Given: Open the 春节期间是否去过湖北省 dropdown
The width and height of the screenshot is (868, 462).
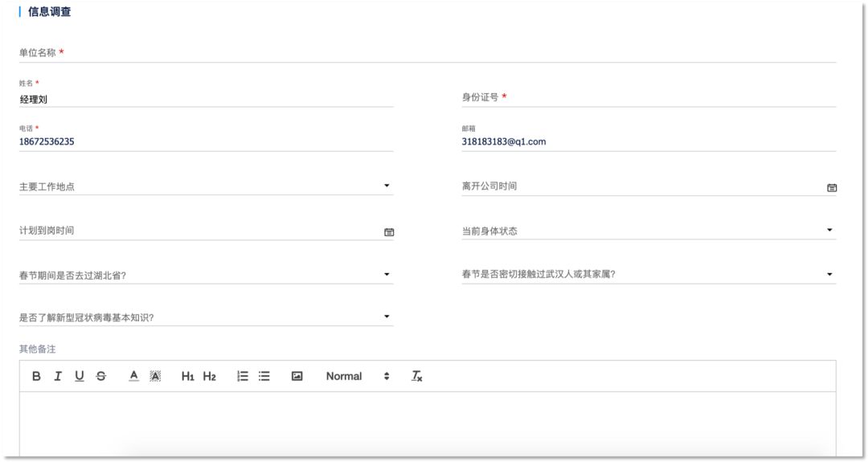Looking at the screenshot, I should coord(206,275).
